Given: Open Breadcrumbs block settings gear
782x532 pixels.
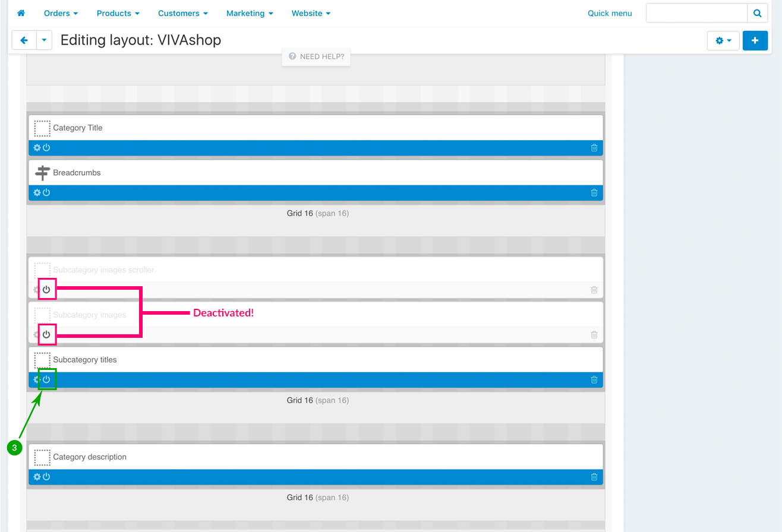Looking at the screenshot, I should (37, 193).
